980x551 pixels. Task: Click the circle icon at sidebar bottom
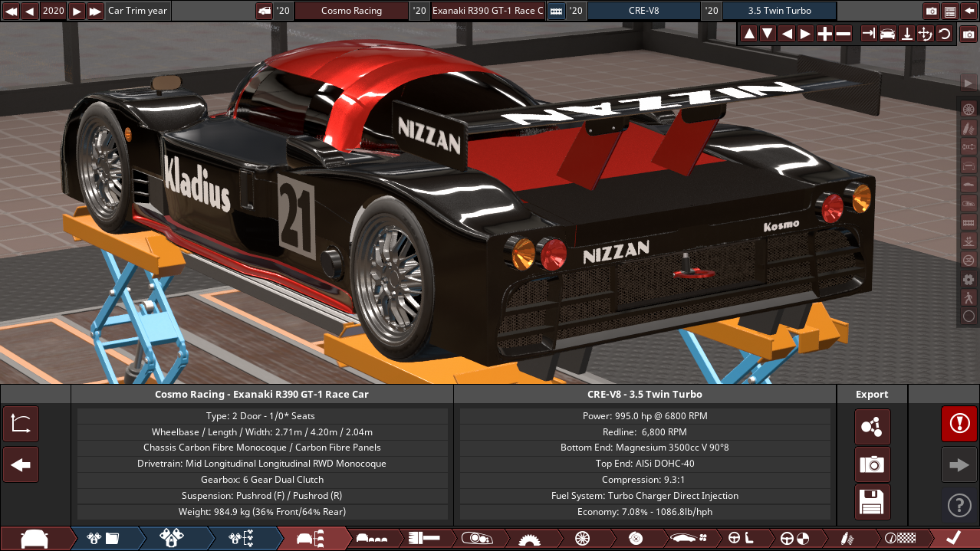click(x=968, y=316)
